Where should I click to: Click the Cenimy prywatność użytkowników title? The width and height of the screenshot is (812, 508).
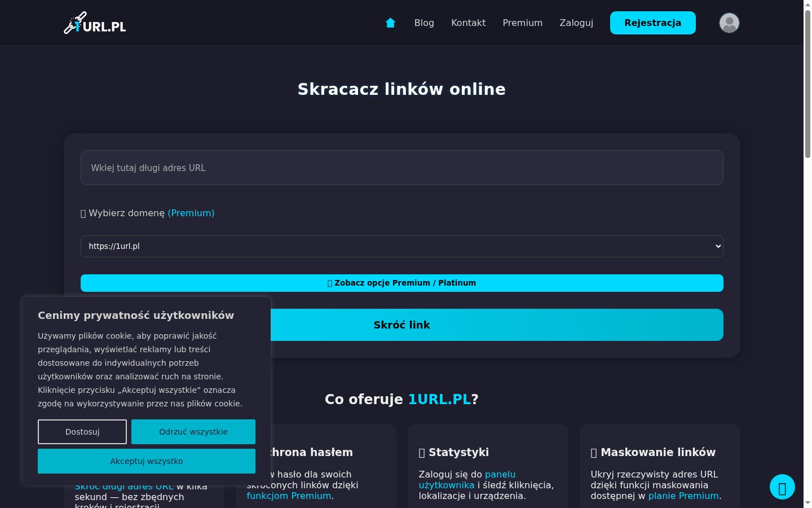pos(136,316)
